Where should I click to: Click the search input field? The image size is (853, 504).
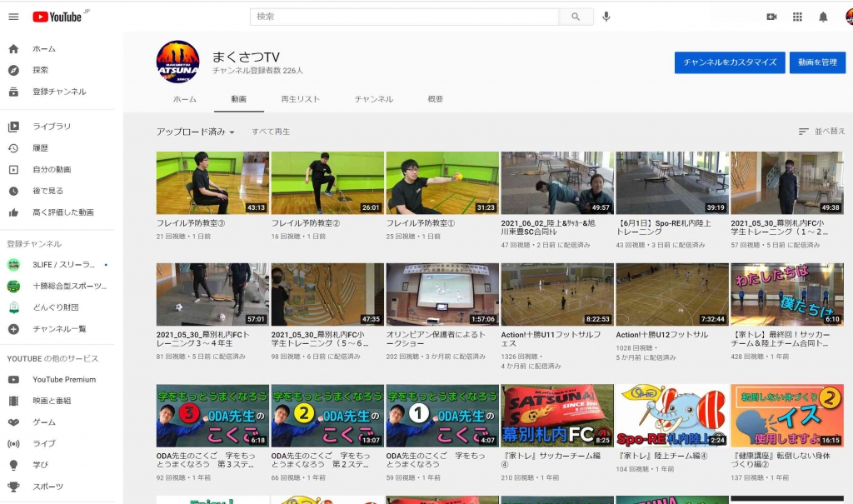[405, 17]
